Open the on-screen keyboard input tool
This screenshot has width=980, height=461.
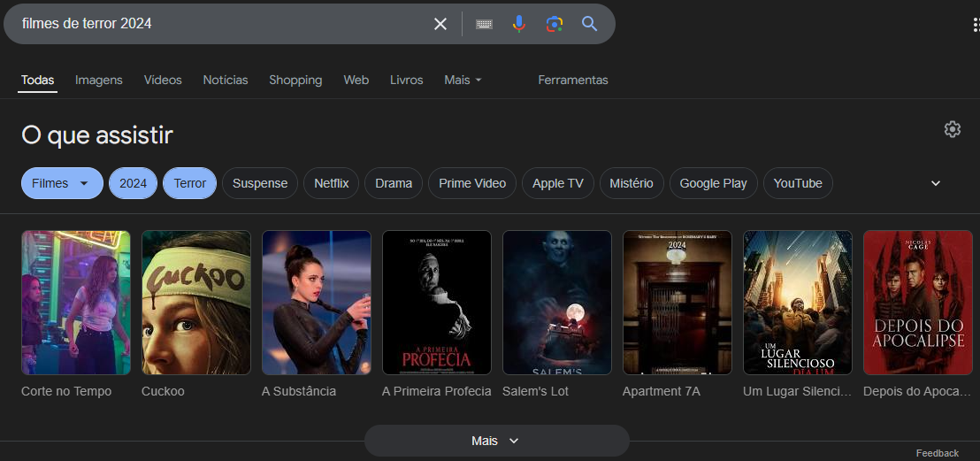(x=484, y=25)
